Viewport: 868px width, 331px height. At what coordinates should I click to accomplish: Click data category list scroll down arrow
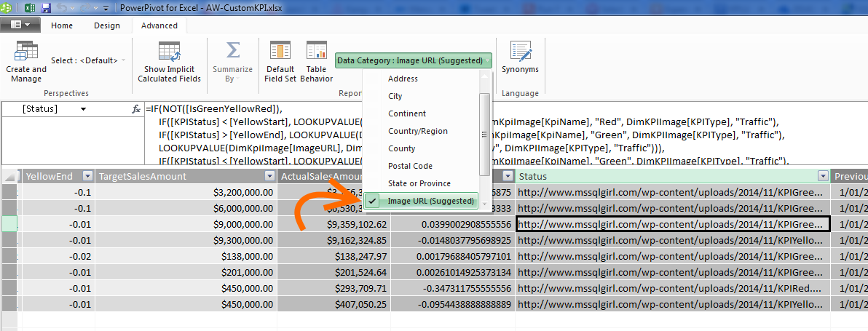484,204
